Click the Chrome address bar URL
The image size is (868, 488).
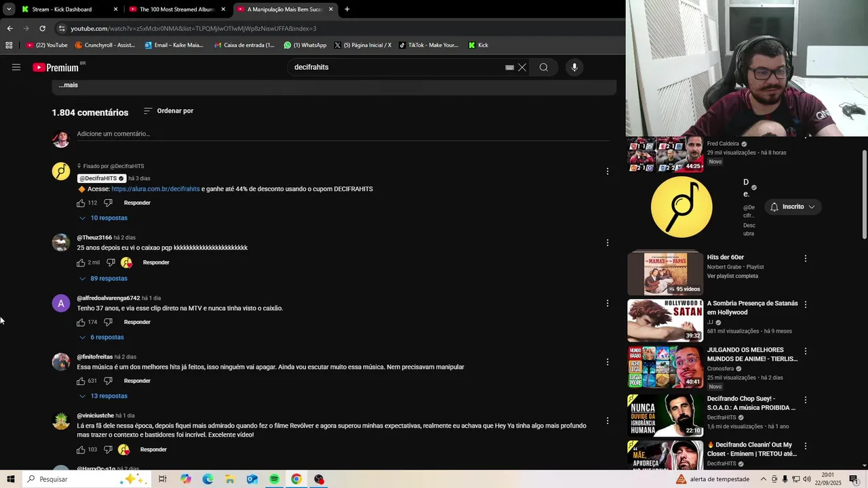coord(193,28)
